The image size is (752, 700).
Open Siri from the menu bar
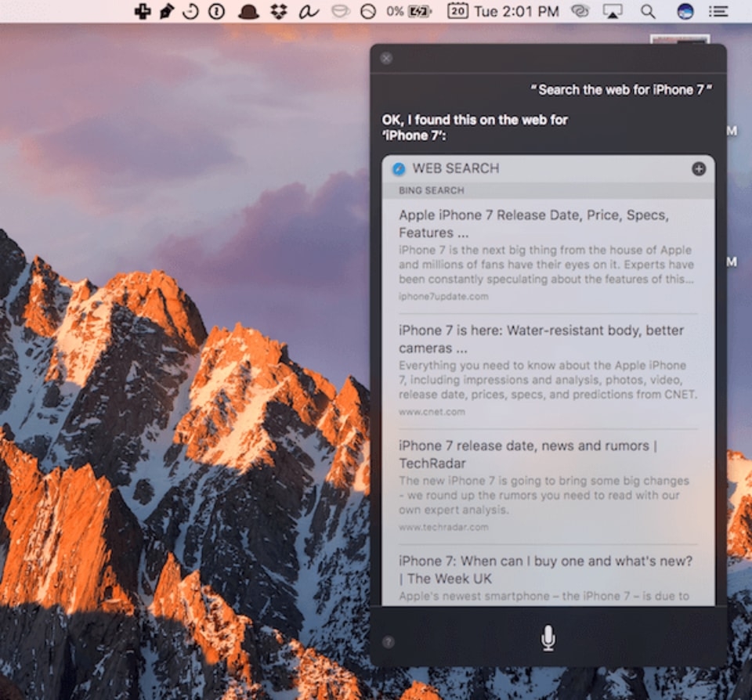tap(685, 11)
